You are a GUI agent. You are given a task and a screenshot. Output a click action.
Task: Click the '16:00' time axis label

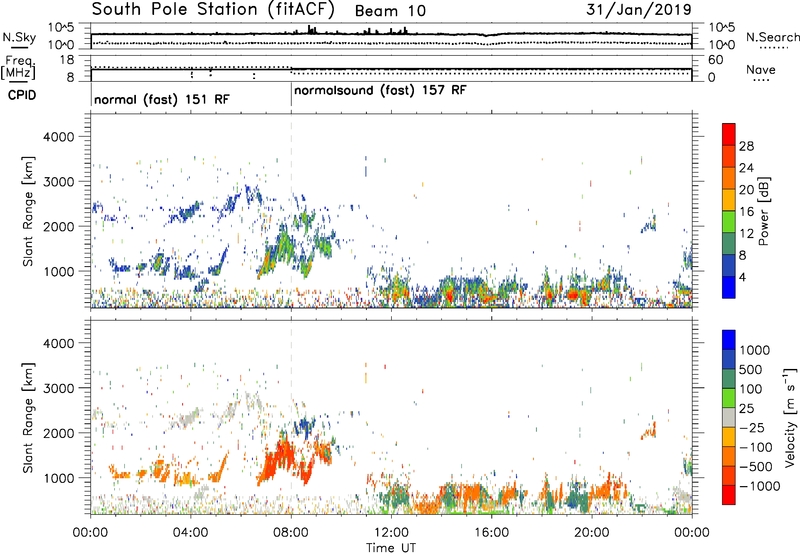pos(491,533)
